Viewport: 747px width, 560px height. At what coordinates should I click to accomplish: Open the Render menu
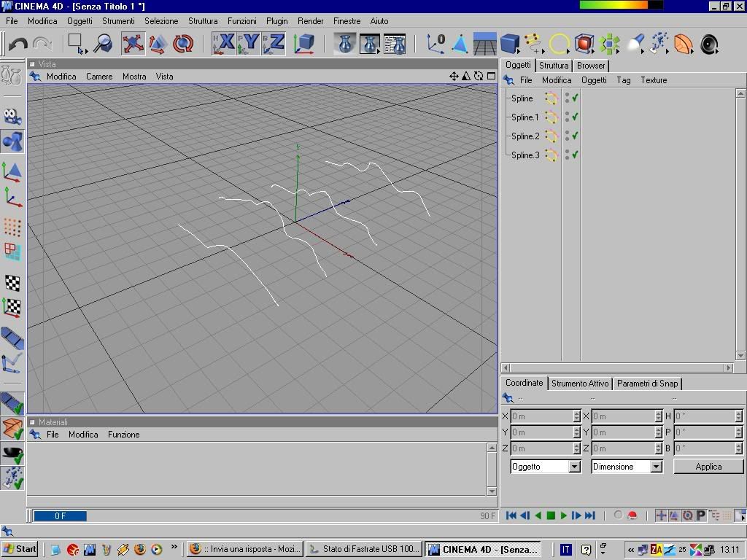(x=311, y=21)
